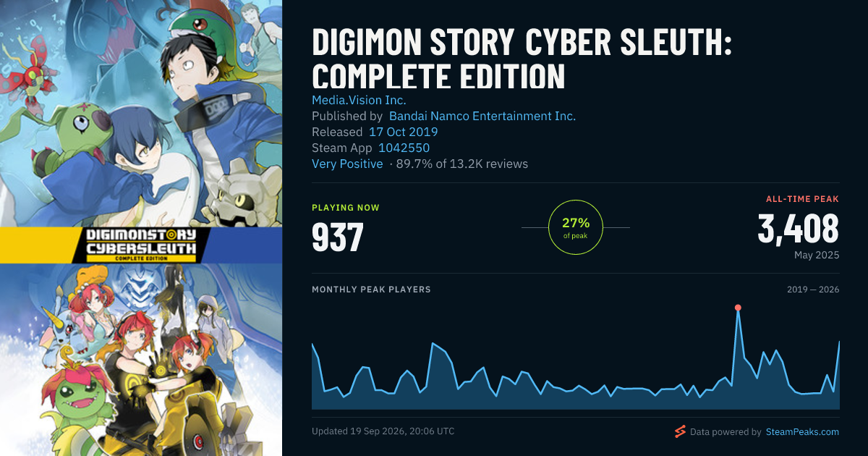Click the upper cover art image
The height and width of the screenshot is (456, 868).
click(141, 114)
